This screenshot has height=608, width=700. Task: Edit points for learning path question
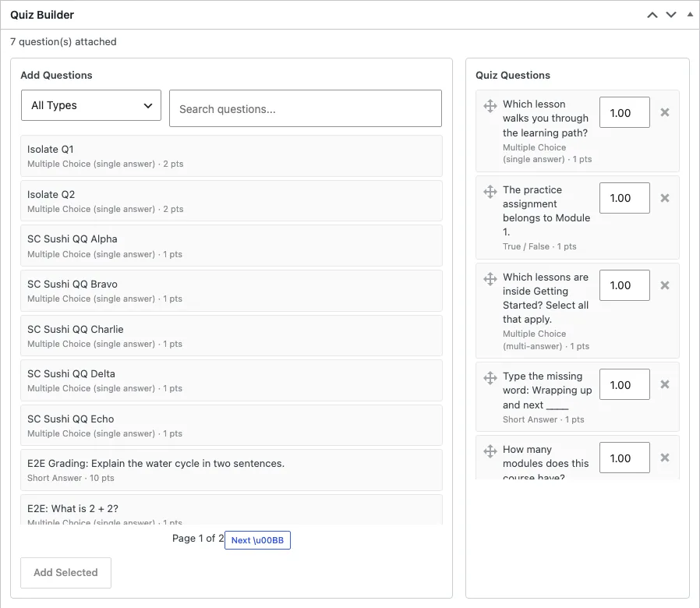(624, 112)
